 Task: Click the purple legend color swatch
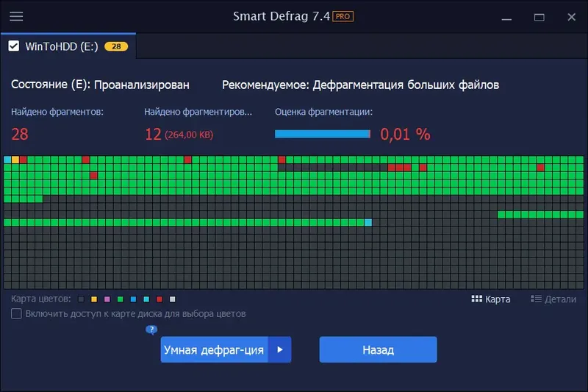tap(107, 299)
